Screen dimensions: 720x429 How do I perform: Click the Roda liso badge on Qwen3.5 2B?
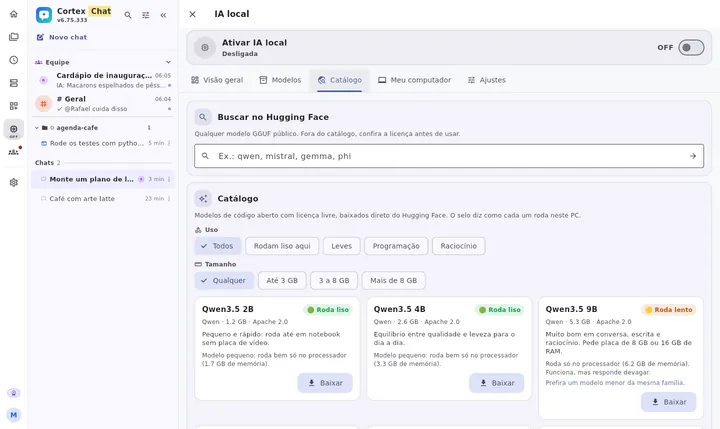328,310
